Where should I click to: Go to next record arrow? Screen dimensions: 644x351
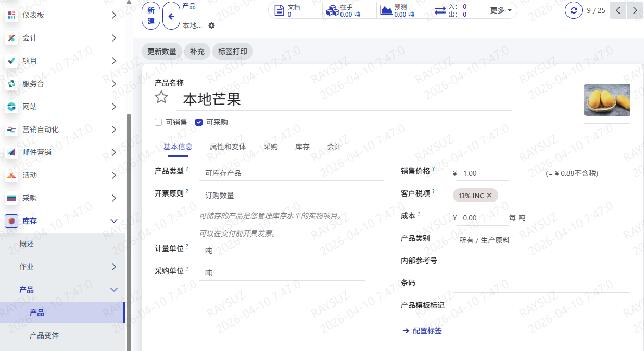[x=635, y=10]
